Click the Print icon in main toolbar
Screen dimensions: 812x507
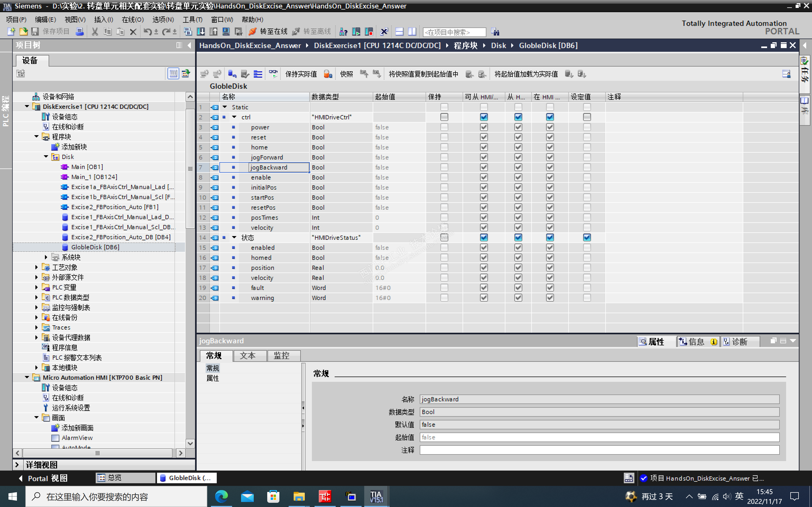click(x=80, y=31)
